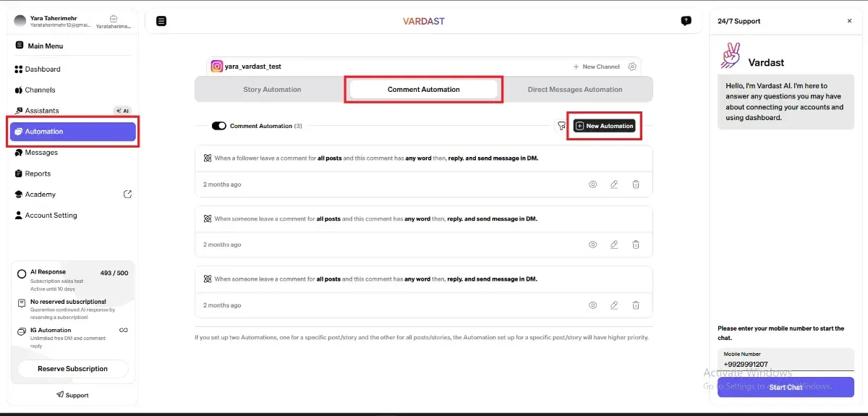This screenshot has width=868, height=416.
Task: Click the Instagram icon of yara_vardast_test
Action: tap(216, 66)
